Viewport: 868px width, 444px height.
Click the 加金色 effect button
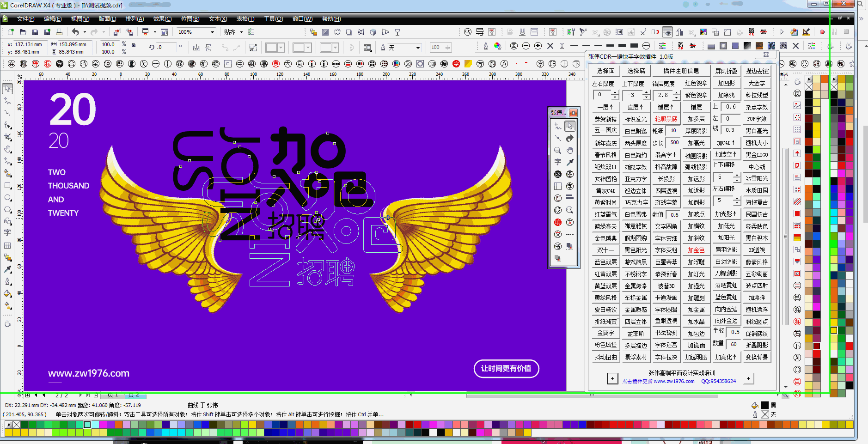pyautogui.click(x=696, y=250)
